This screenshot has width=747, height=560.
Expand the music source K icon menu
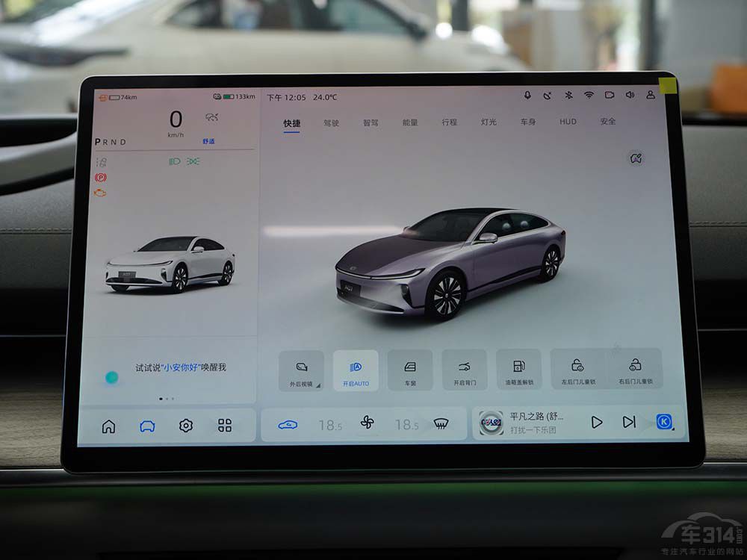tap(664, 422)
